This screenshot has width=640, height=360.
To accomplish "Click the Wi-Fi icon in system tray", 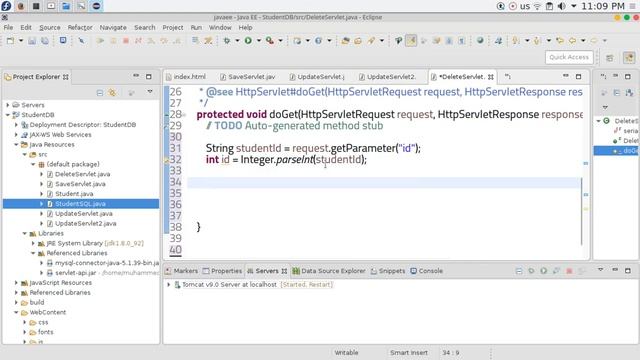I will click(x=538, y=6).
